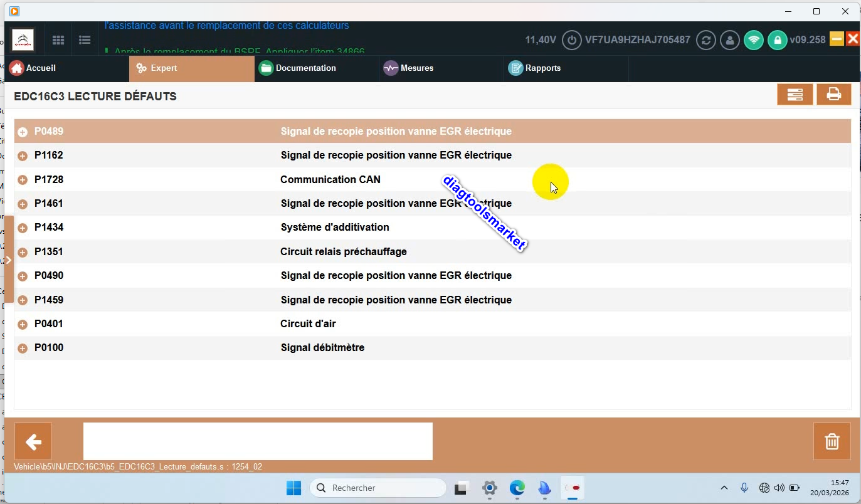This screenshot has width=861, height=504.
Task: Click the green Wi-Fi connection icon
Action: [x=753, y=39]
